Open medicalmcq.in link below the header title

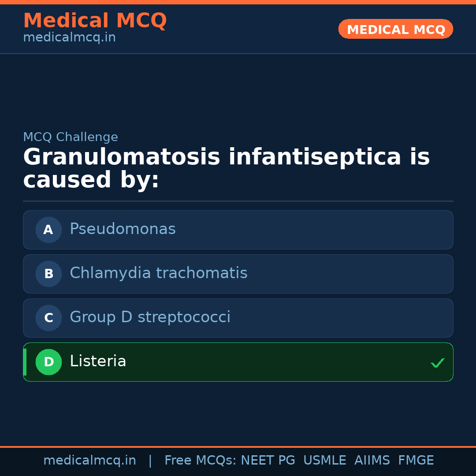[x=69, y=38]
